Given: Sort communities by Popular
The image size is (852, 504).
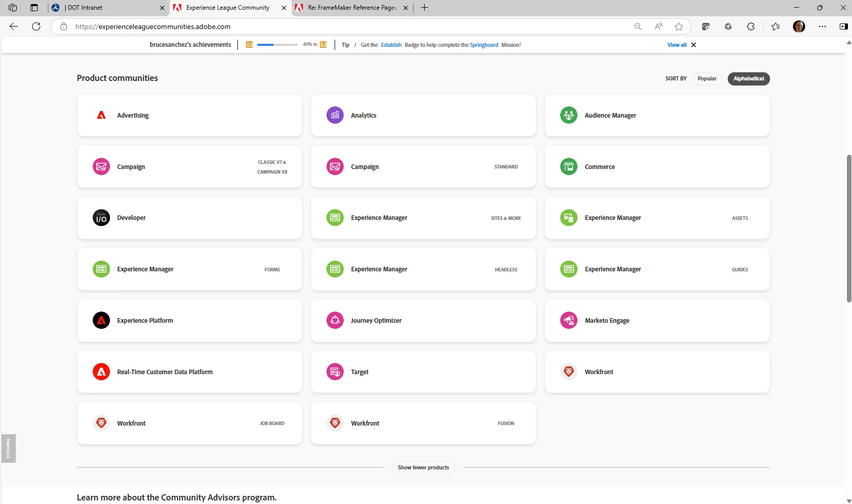Looking at the screenshot, I should [707, 78].
